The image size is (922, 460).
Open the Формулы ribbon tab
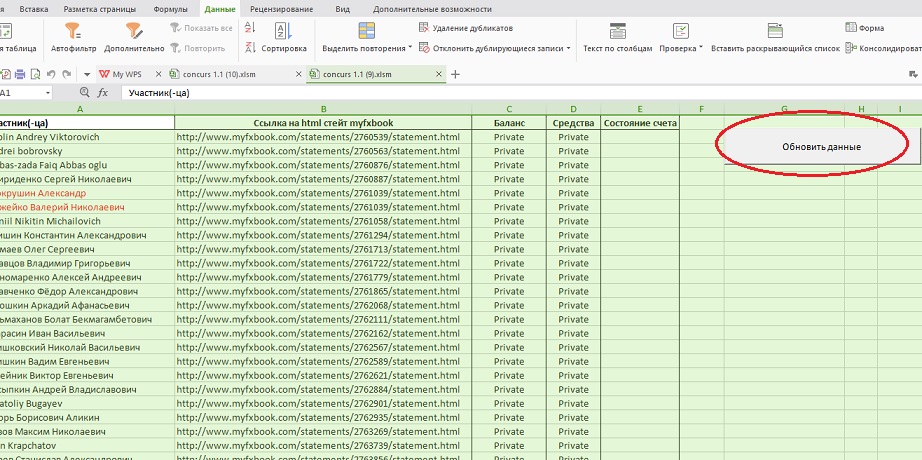[x=171, y=9]
